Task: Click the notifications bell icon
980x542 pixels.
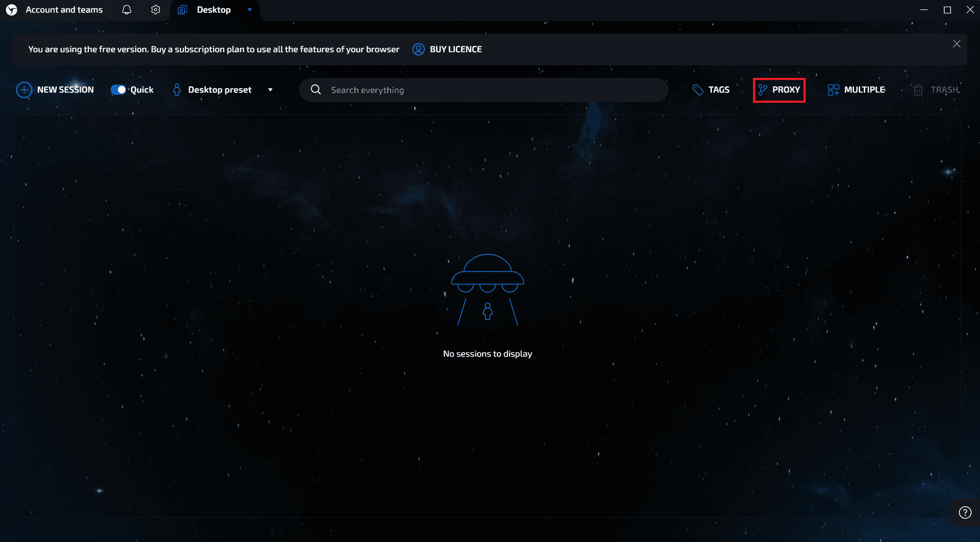Action: pos(126,10)
